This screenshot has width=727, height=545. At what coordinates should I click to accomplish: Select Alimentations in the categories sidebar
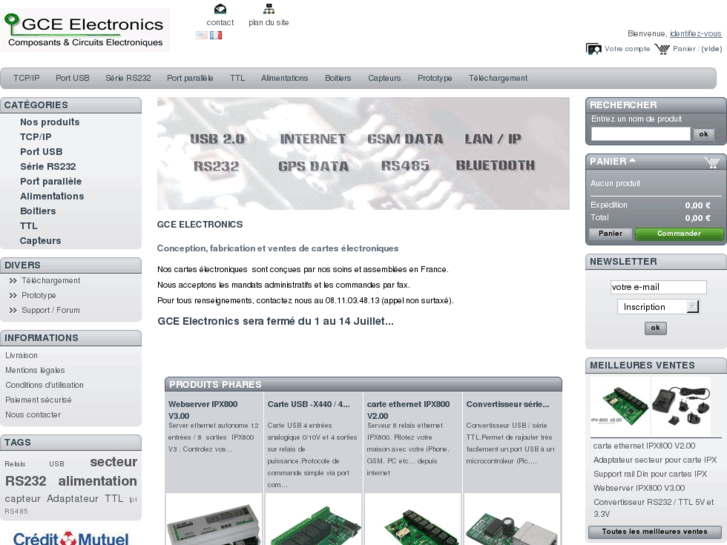coord(52,196)
